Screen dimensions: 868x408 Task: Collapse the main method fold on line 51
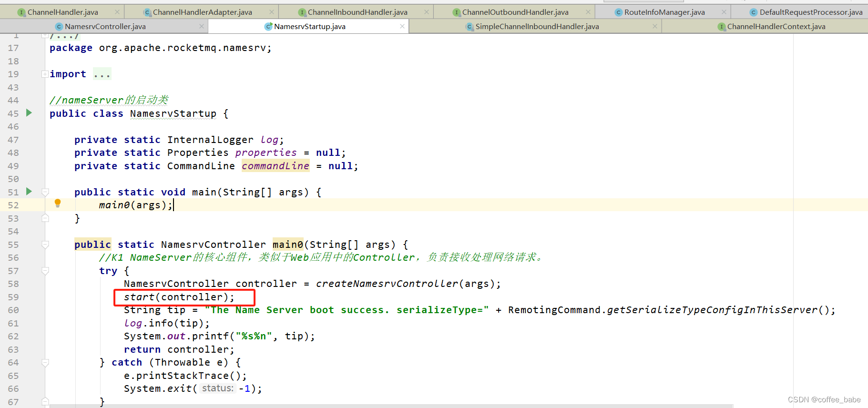45,192
